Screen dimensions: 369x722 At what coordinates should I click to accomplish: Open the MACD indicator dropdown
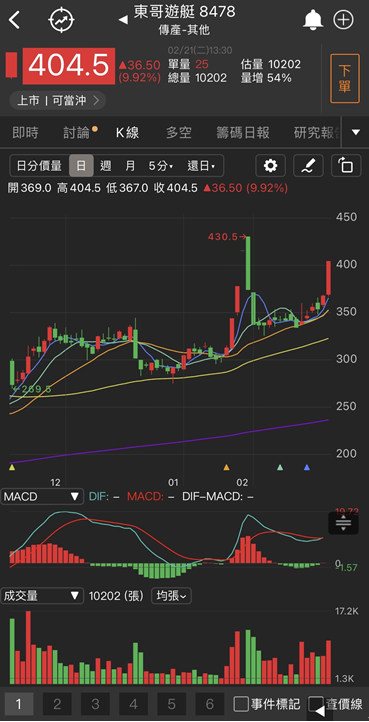click(x=42, y=497)
